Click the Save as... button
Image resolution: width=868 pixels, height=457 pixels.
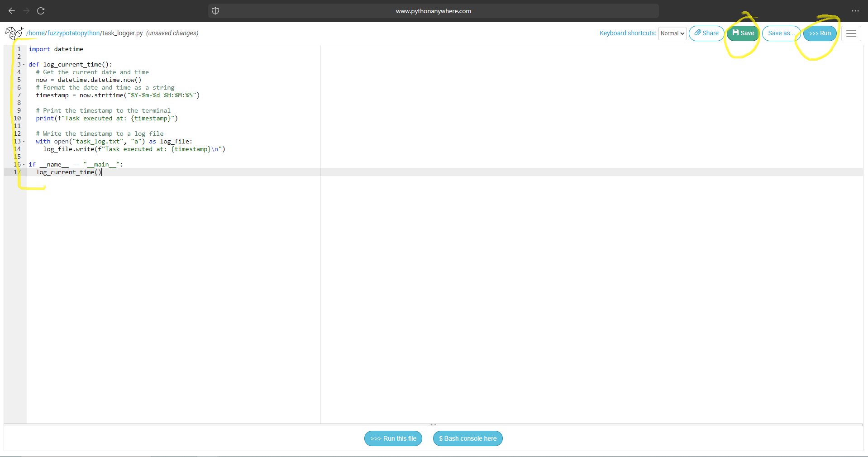tap(781, 33)
